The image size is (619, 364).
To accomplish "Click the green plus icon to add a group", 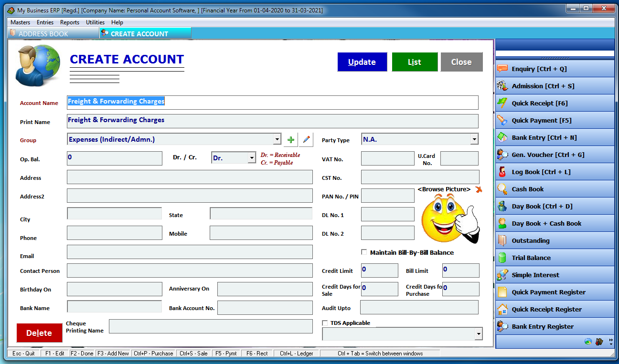I will pyautogui.click(x=290, y=139).
